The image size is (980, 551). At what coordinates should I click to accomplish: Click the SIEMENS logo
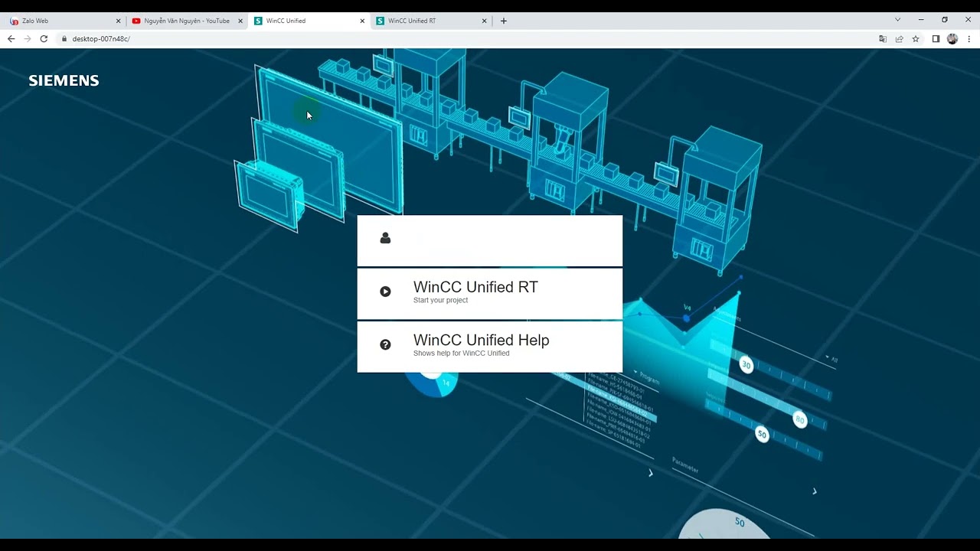click(64, 80)
